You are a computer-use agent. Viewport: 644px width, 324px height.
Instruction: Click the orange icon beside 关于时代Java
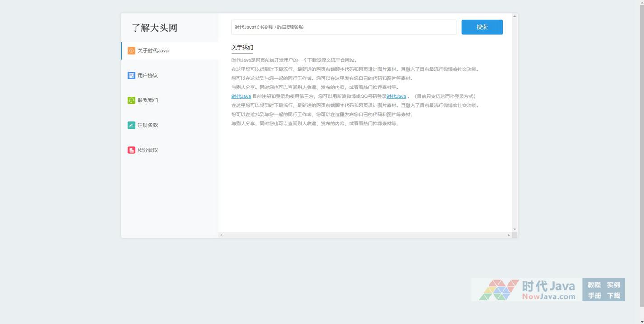click(x=131, y=51)
